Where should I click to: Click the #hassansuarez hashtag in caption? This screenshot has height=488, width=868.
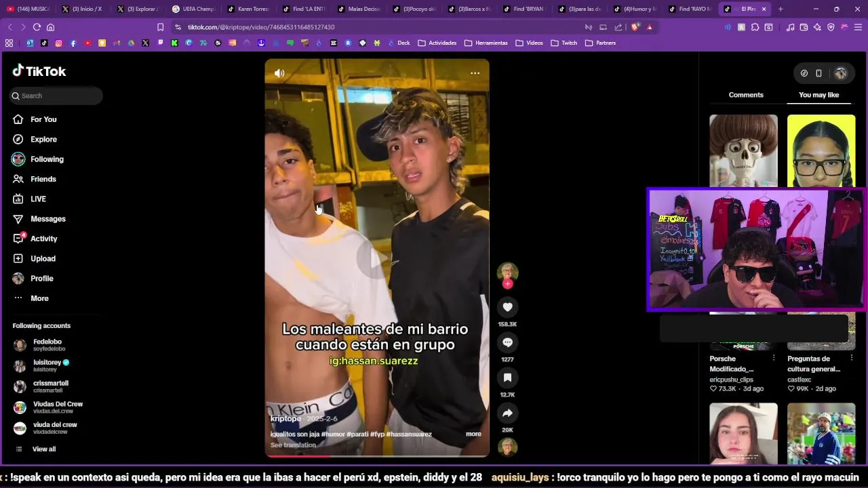[409, 434]
